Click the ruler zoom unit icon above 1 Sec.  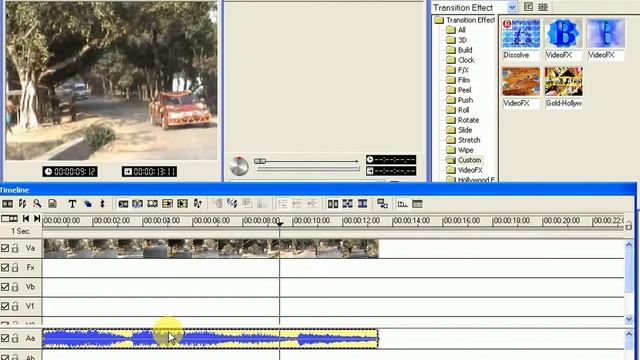point(9,219)
